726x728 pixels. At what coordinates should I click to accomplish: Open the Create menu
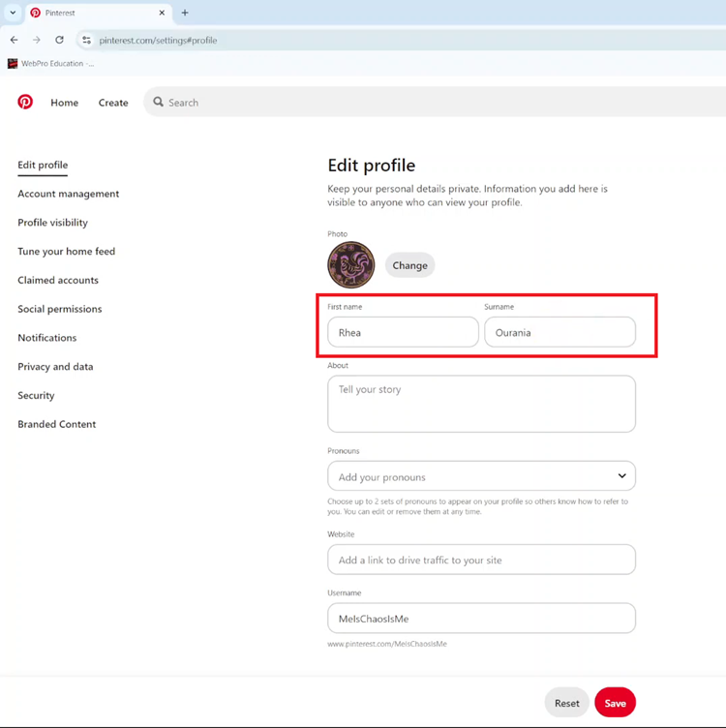113,103
